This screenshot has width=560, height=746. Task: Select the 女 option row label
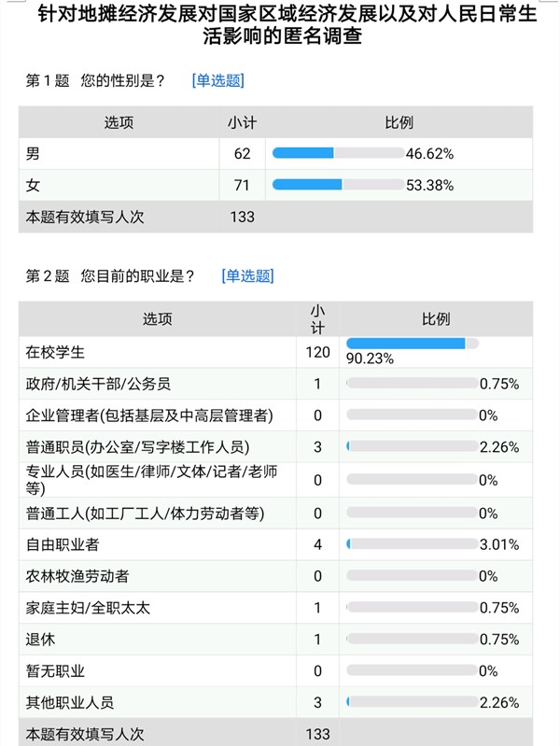click(34, 185)
